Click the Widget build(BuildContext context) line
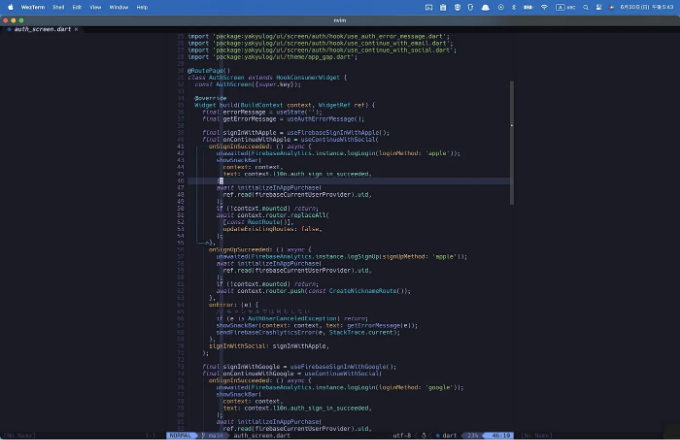This screenshot has height=440, width=680. [x=284, y=105]
